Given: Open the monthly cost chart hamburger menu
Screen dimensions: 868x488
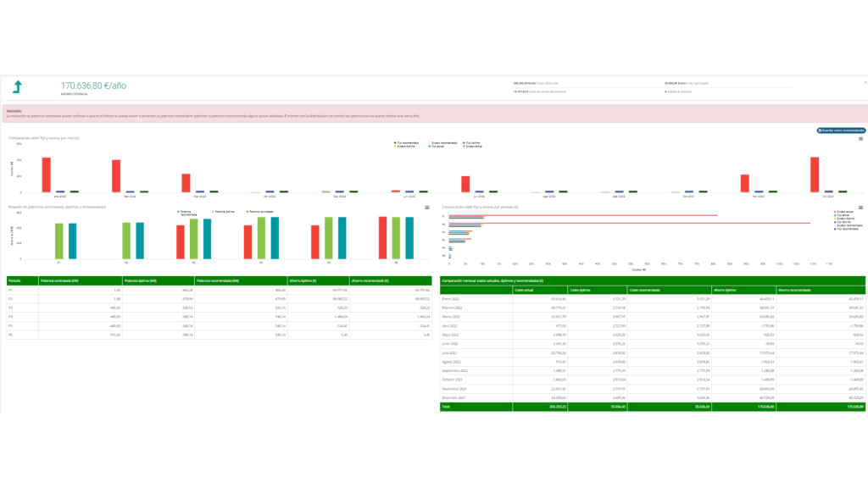Looking at the screenshot, I should point(861,138).
